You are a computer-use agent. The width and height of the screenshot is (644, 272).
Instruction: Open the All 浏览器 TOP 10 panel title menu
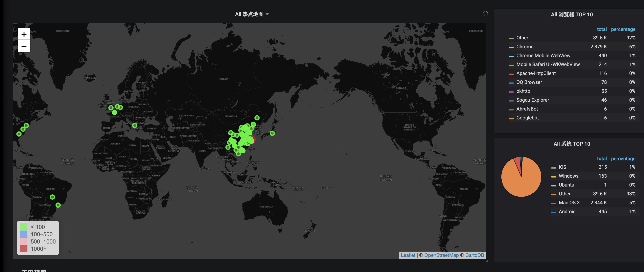click(572, 15)
